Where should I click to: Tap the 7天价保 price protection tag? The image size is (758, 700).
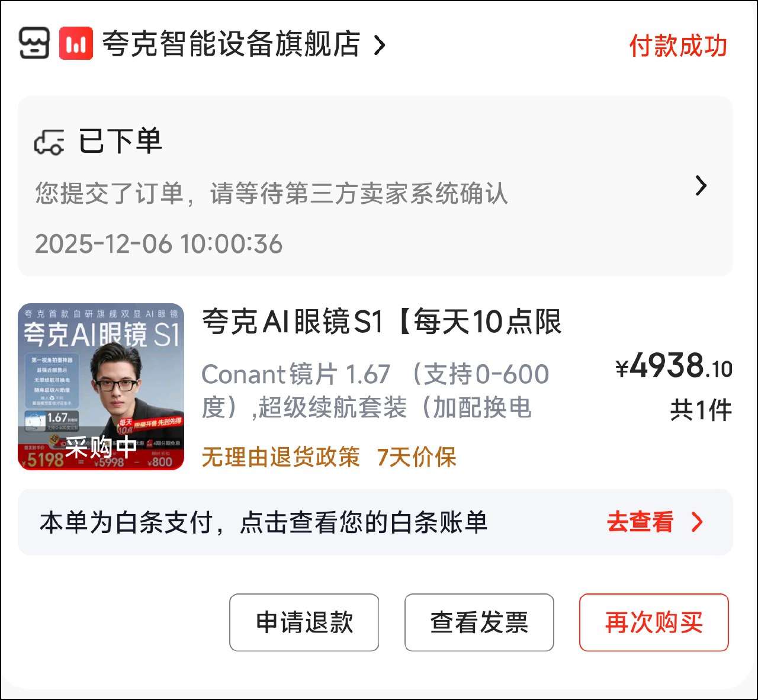(416, 457)
